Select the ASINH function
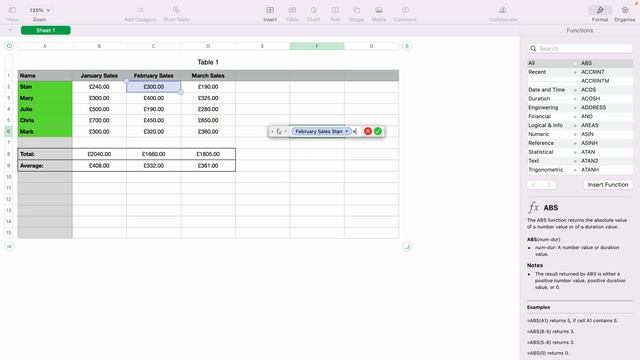Screen dimensions: 640x360 606,143
